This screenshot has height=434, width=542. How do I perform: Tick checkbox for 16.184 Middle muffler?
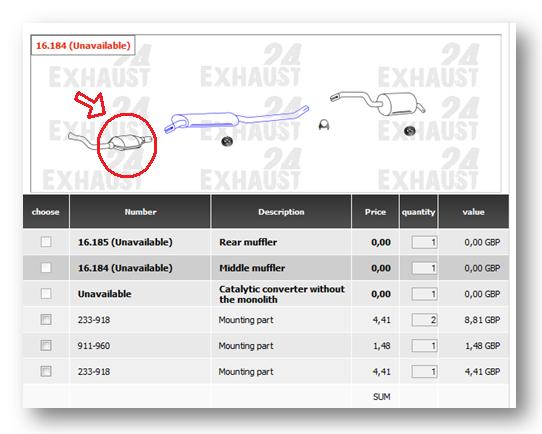[46, 267]
